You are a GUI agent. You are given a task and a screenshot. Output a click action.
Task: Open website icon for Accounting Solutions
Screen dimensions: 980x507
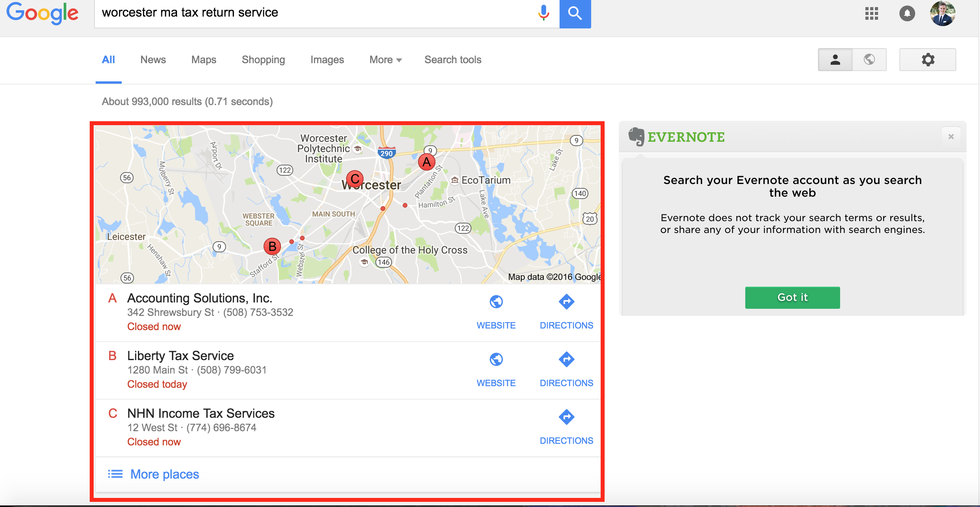tap(496, 302)
